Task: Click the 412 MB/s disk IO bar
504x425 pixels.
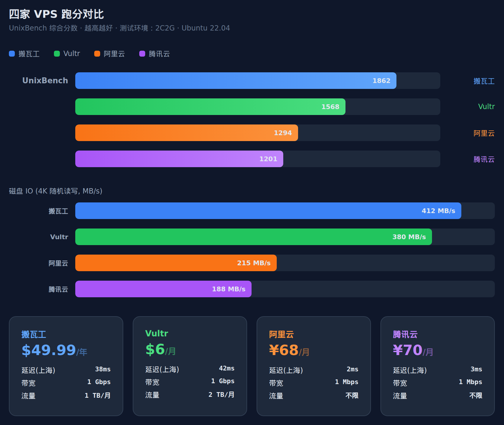Action: tap(268, 211)
